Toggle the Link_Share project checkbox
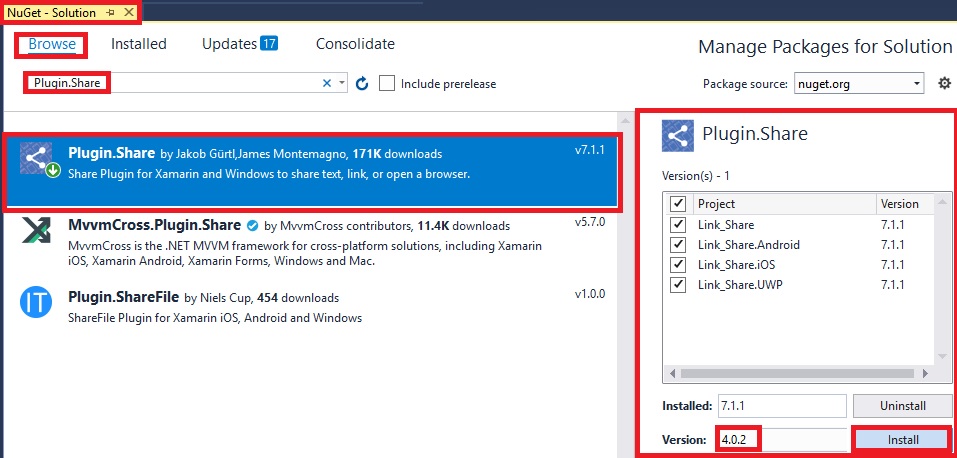The width and height of the screenshot is (957, 458). tap(677, 225)
